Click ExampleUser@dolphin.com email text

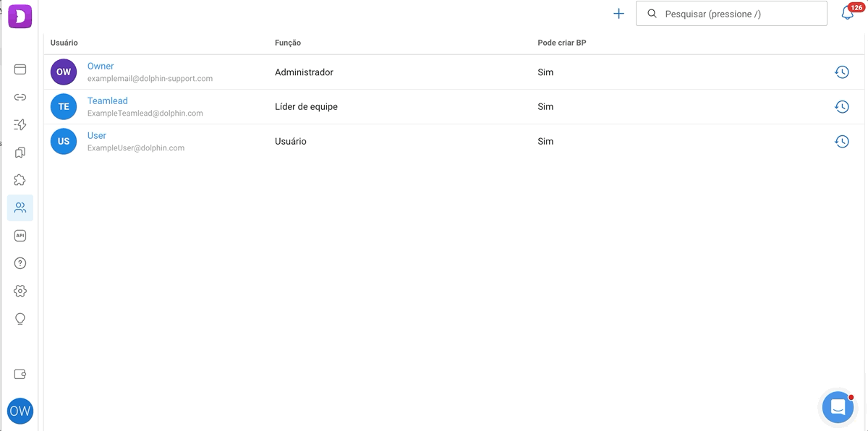pos(136,148)
